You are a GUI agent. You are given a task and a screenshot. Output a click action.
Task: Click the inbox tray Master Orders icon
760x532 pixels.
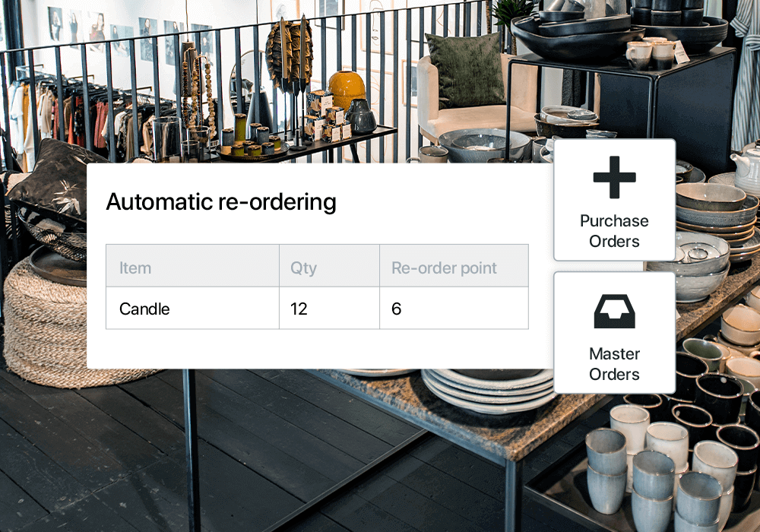coord(614,312)
